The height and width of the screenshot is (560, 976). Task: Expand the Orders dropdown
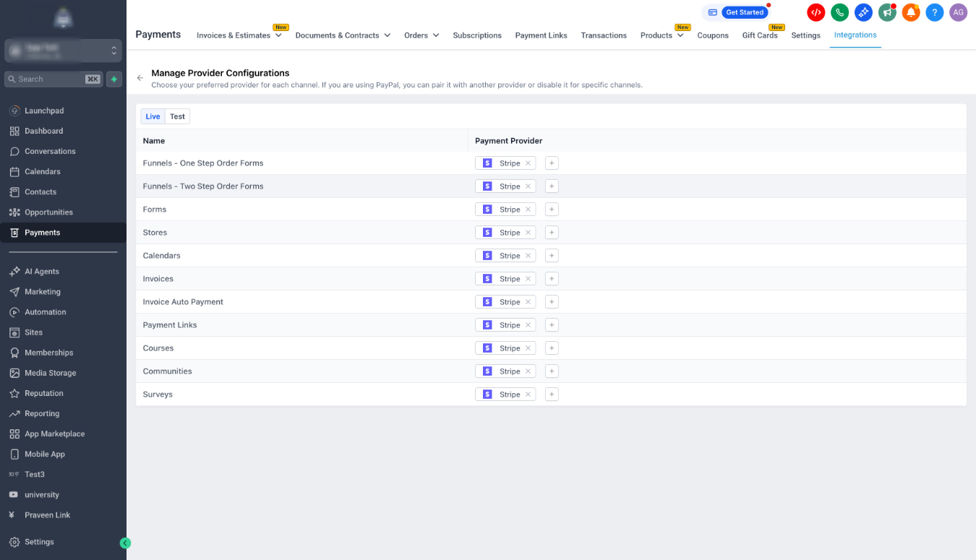[421, 35]
